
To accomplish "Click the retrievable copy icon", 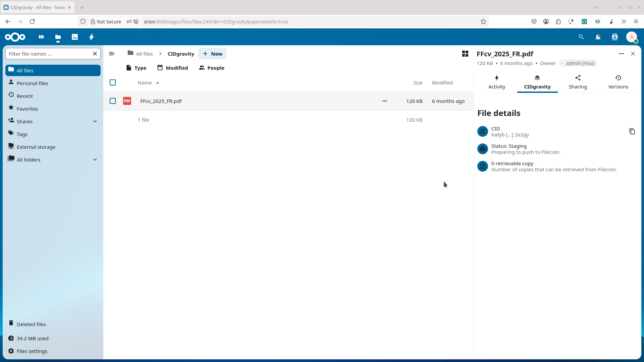I will coord(483,166).
